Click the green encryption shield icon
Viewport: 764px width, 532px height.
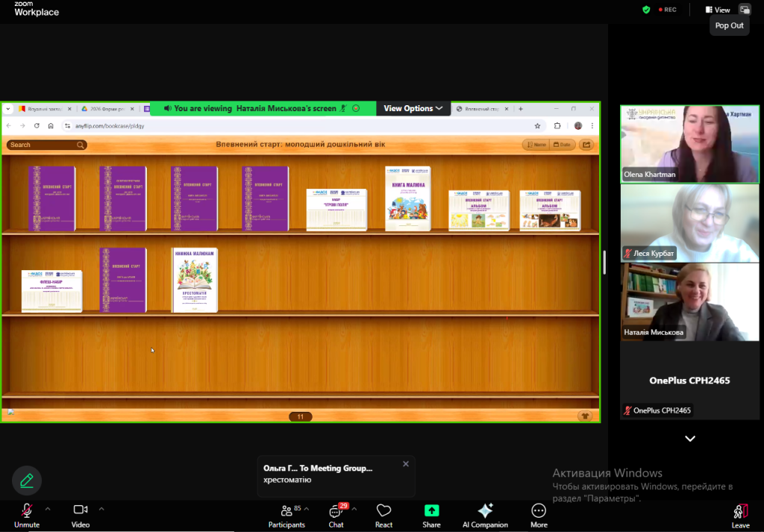point(646,10)
